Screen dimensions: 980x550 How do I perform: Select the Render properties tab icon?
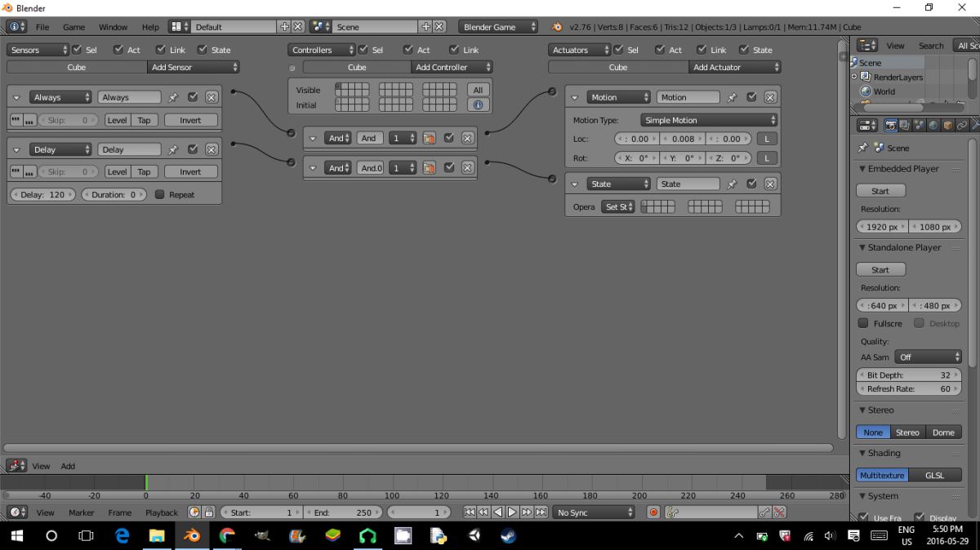tap(890, 126)
